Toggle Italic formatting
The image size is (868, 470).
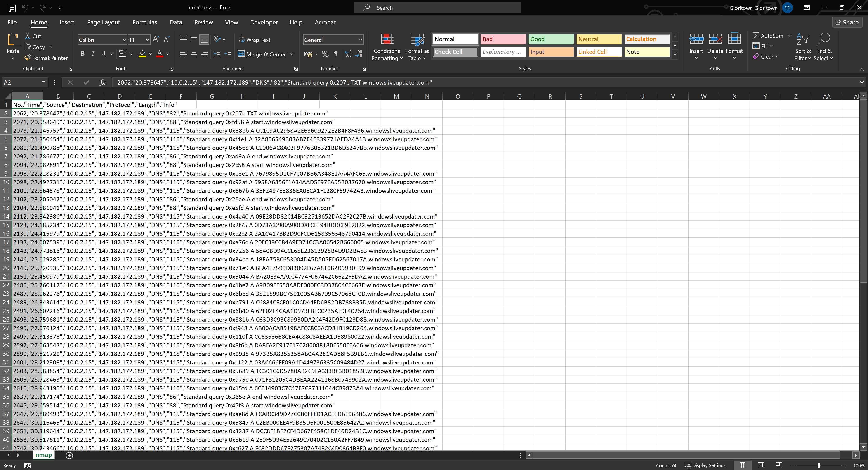(x=93, y=54)
